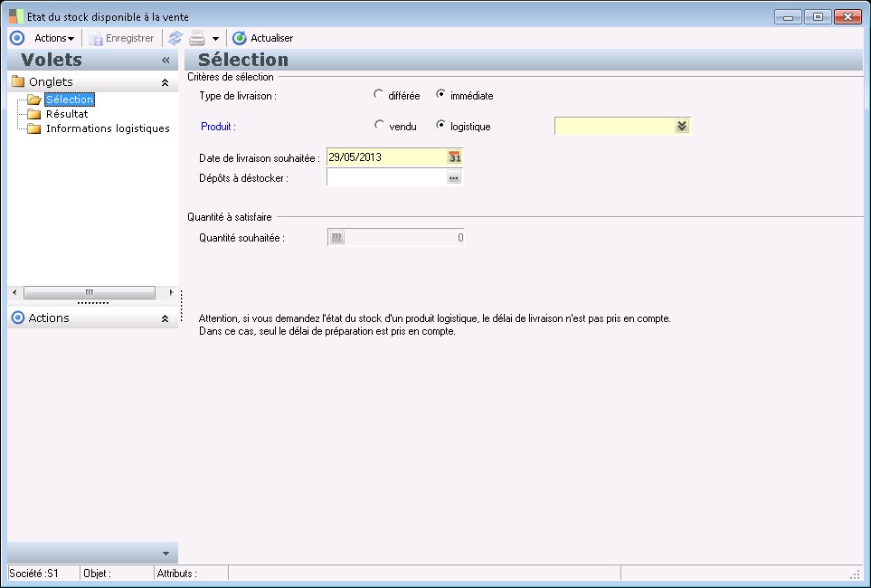Minimize the stock window
Image resolution: width=871 pixels, height=588 pixels.
pos(788,16)
